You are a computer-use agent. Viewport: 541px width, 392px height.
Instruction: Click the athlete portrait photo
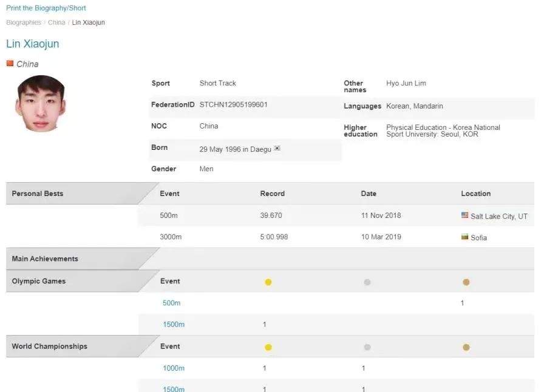pos(40,103)
